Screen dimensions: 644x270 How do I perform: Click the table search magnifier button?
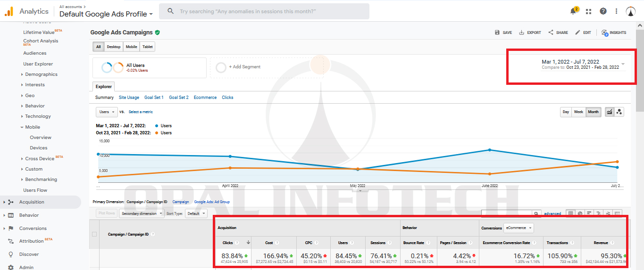pos(536,213)
